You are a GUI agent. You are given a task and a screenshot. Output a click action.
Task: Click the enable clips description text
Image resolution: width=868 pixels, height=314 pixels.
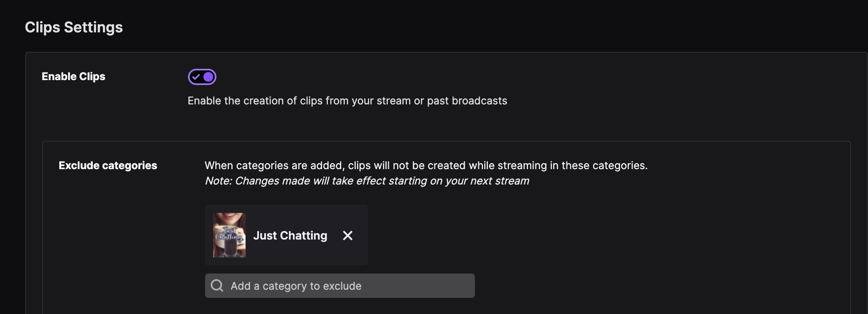(x=347, y=101)
